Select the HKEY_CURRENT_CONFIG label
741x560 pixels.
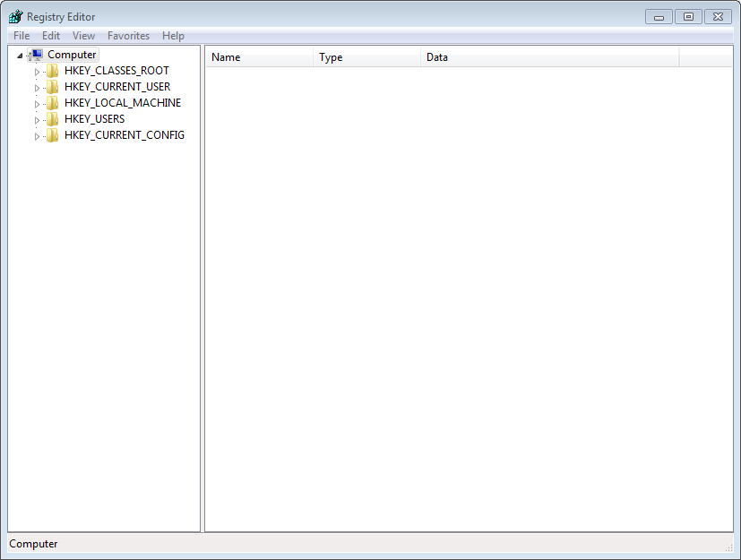(125, 135)
